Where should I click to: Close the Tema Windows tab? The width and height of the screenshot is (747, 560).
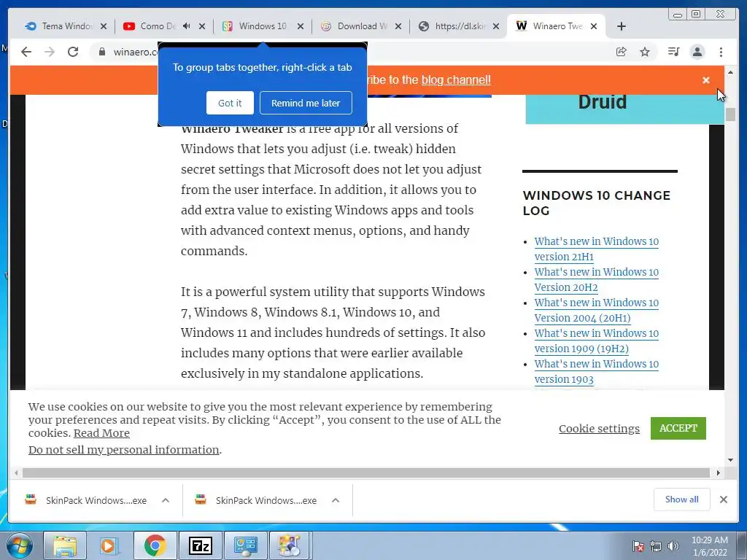104,26
